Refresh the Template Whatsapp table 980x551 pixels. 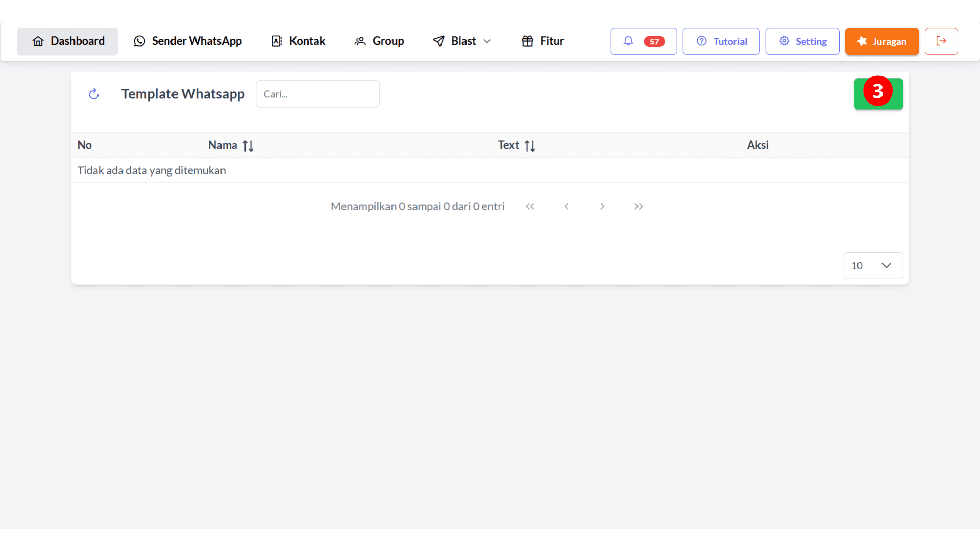coord(94,94)
